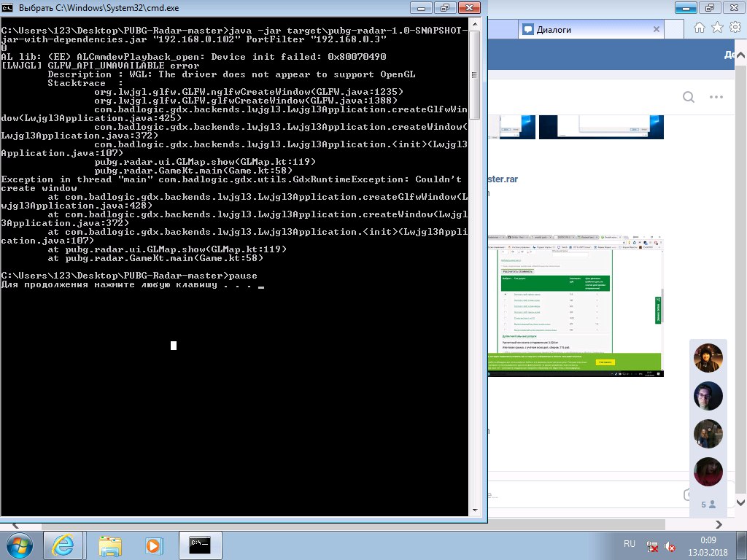The image size is (747, 560).
Task: Switch the RU input language indicator
Action: pyautogui.click(x=630, y=544)
